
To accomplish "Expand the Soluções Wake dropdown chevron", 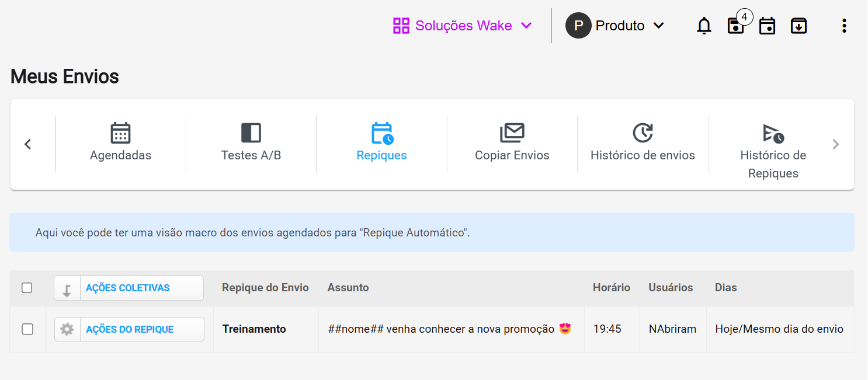I will 526,26.
